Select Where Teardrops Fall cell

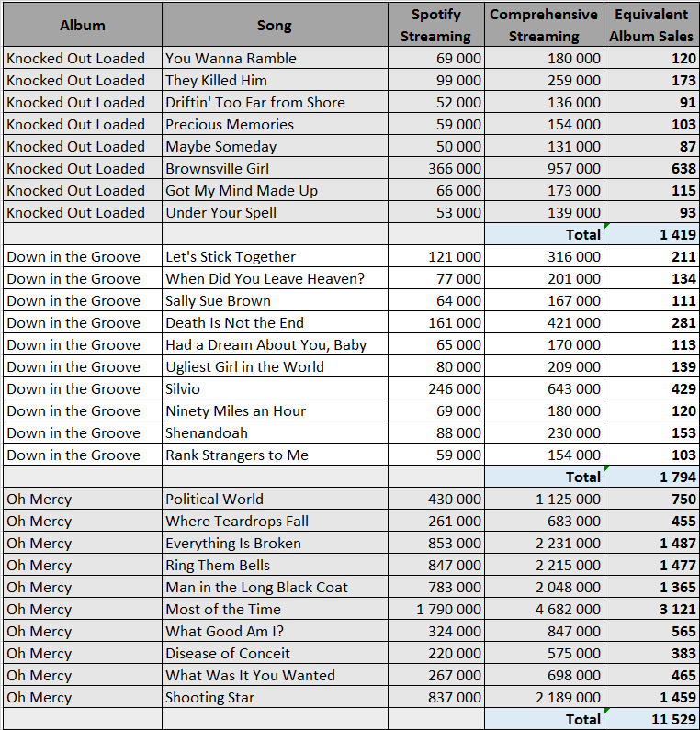tap(275, 521)
